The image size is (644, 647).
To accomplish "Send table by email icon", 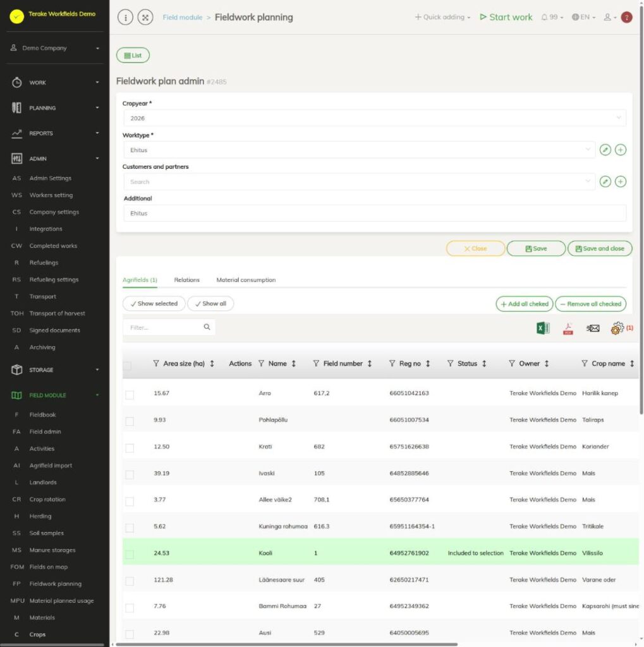I will click(593, 328).
